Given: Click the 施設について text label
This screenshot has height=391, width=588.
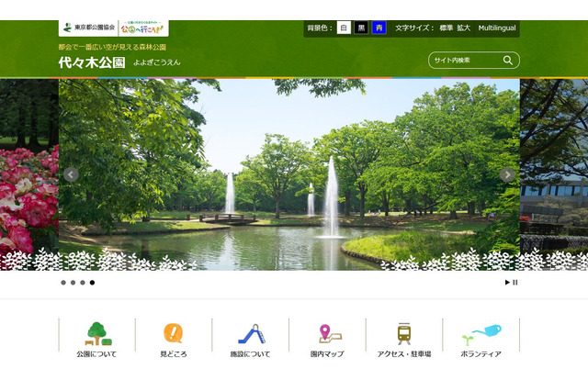Looking at the screenshot, I should (250, 354).
